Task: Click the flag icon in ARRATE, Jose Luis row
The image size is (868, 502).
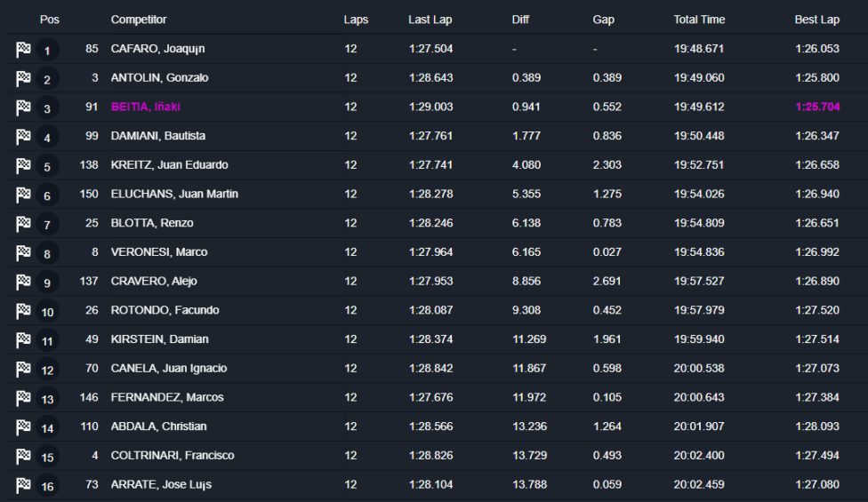Action: 23,485
